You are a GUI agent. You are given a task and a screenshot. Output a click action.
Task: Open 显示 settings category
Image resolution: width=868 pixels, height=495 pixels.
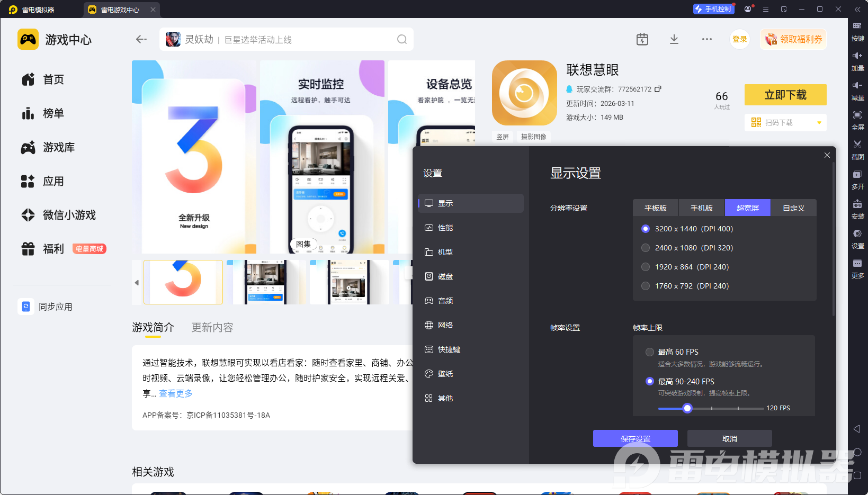(471, 203)
